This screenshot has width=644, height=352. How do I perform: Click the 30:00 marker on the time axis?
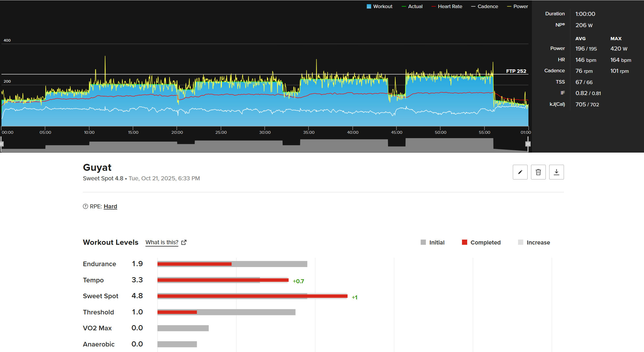pos(265,132)
